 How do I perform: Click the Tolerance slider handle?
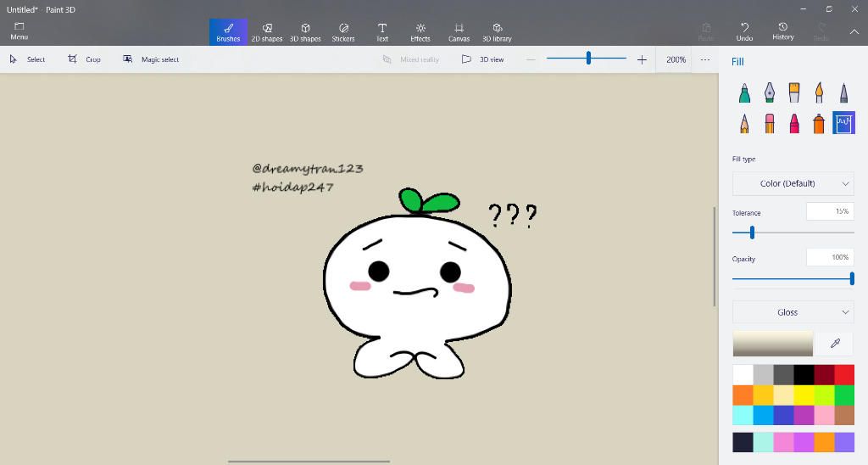(x=752, y=232)
